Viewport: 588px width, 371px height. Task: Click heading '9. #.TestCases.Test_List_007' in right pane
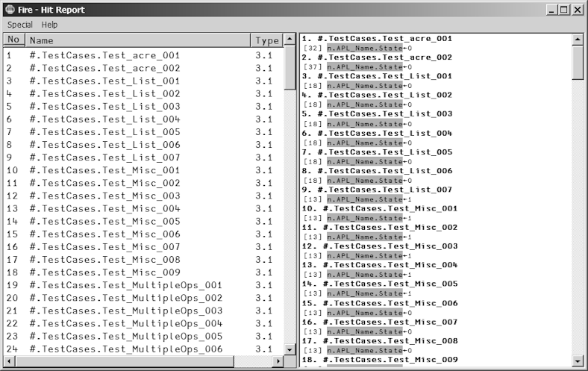coord(377,190)
